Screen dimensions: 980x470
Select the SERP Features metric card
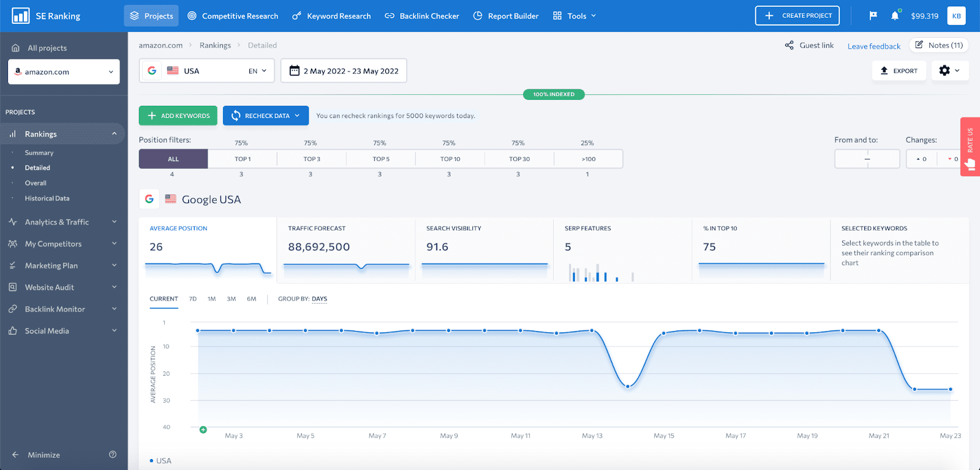622,249
